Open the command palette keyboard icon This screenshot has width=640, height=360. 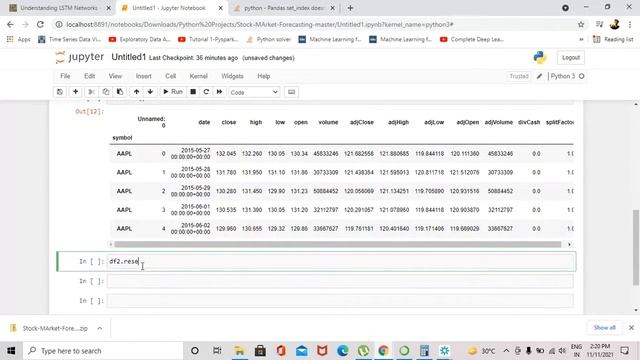[291, 92]
